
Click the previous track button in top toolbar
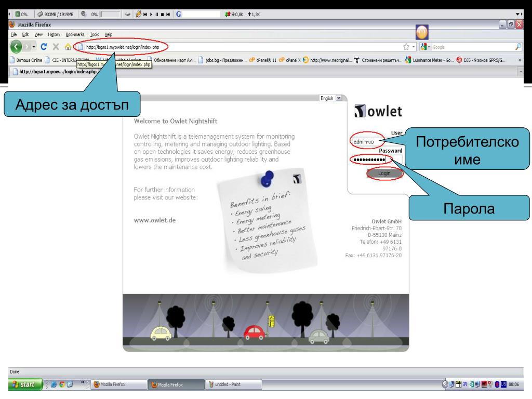(145, 14)
